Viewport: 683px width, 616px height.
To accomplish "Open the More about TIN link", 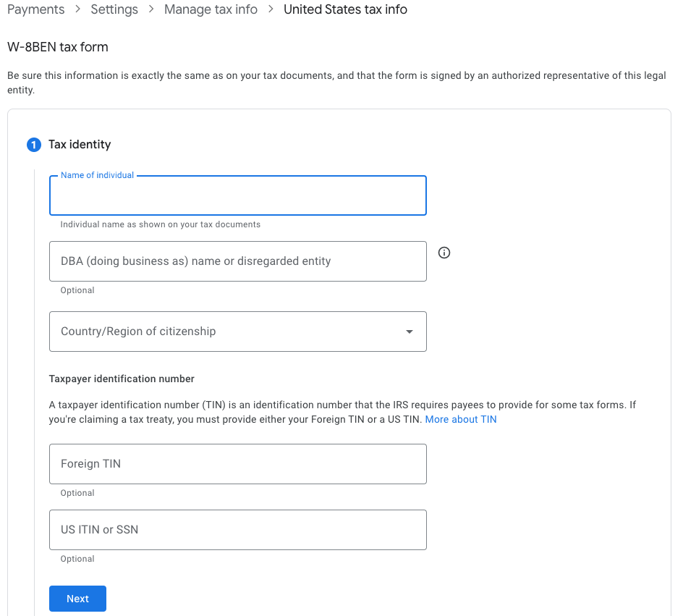I will pos(461,419).
